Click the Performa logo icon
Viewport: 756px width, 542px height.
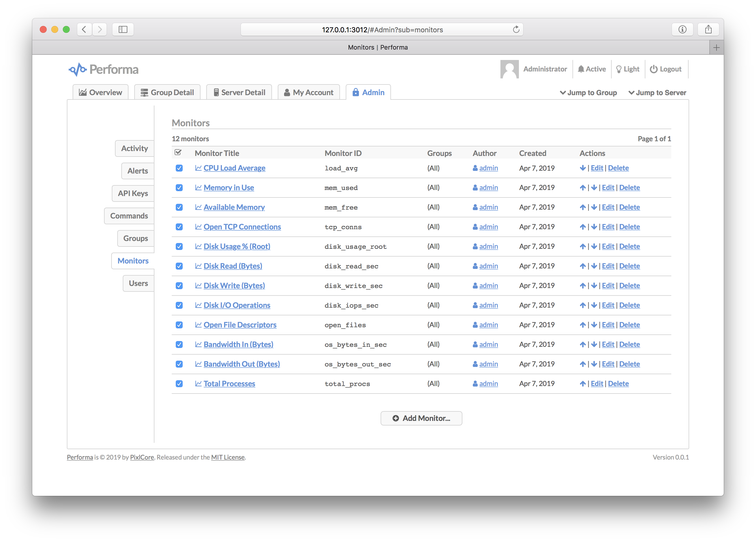(77, 69)
